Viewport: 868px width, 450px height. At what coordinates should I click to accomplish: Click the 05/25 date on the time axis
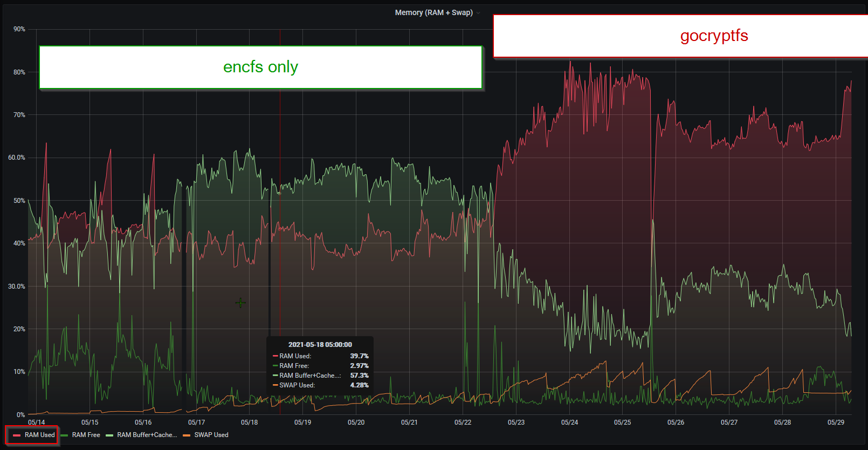(x=623, y=422)
